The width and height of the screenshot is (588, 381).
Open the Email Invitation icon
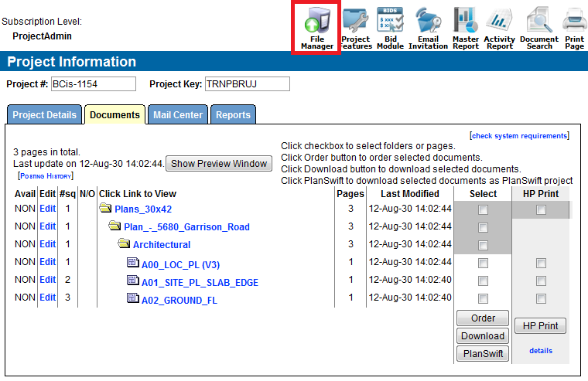(x=429, y=28)
